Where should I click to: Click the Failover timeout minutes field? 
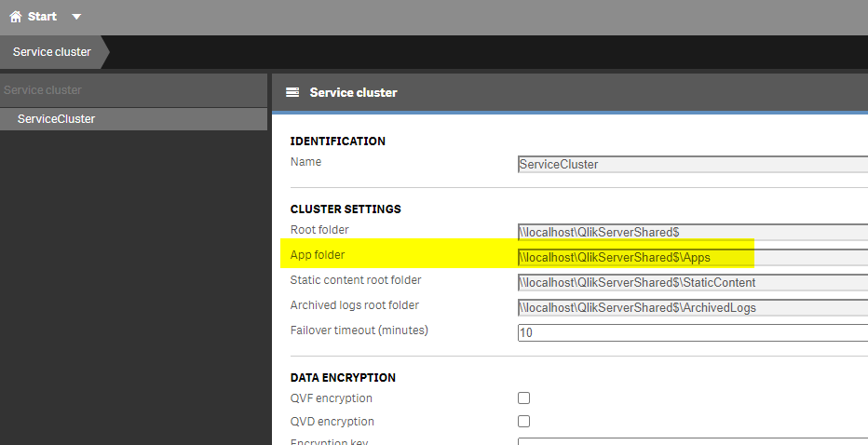(693, 332)
